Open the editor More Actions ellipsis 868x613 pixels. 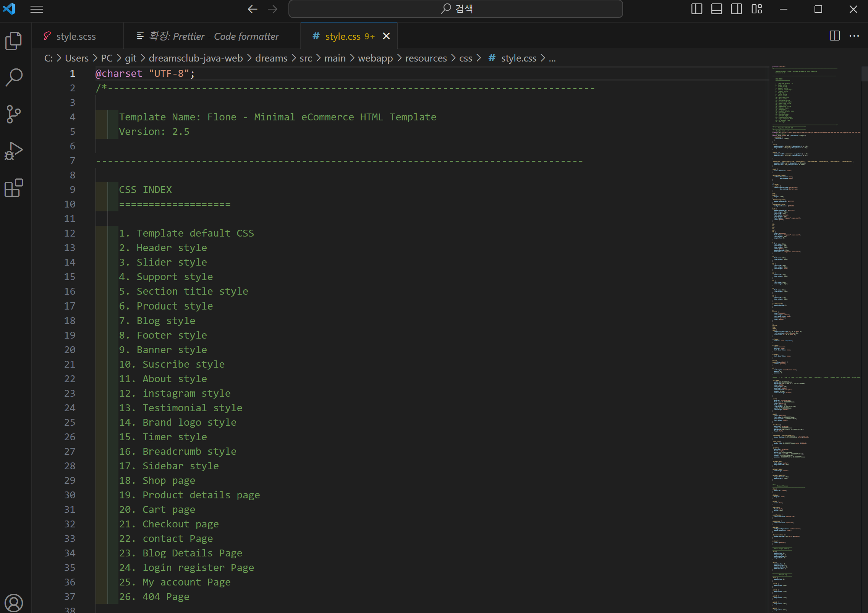coord(854,36)
